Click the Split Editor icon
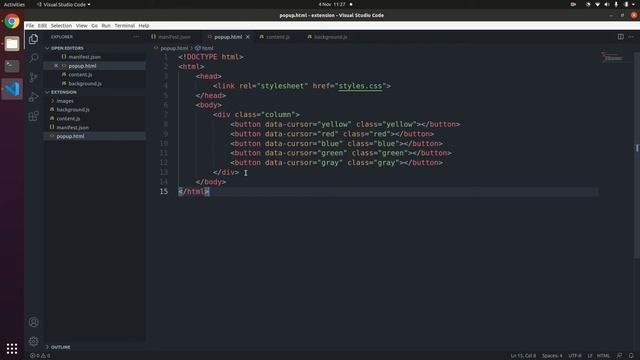Viewport: 640px width, 360px height. [x=620, y=37]
